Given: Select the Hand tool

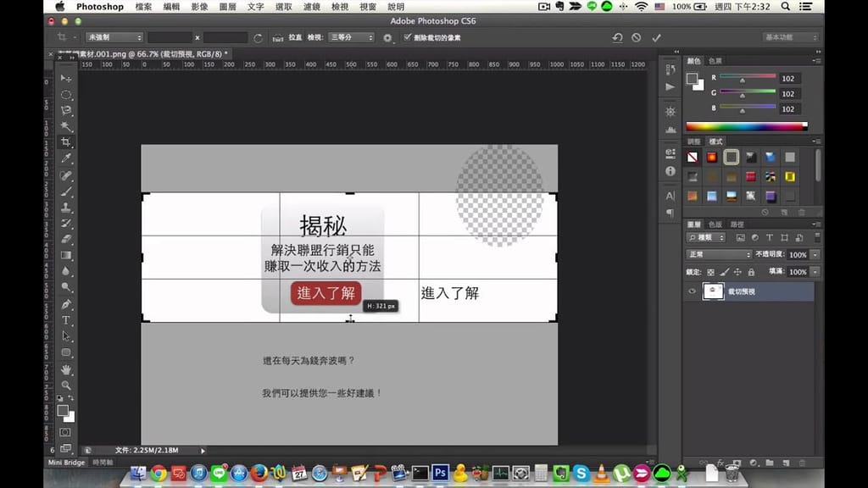Looking at the screenshot, I should pyautogui.click(x=66, y=369).
